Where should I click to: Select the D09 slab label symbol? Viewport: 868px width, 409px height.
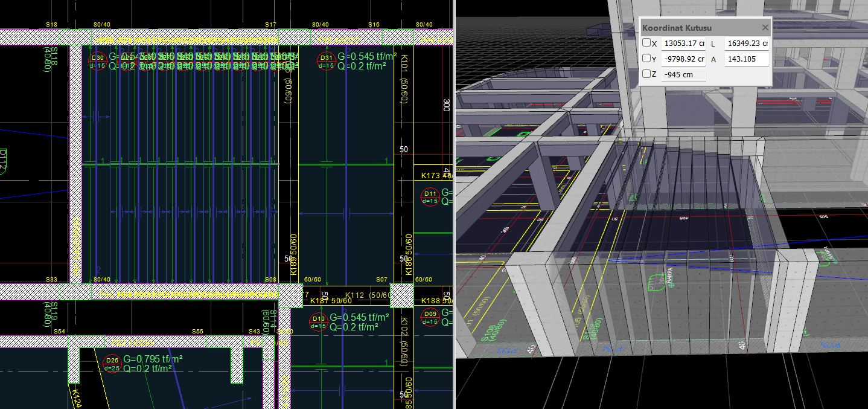point(430,318)
